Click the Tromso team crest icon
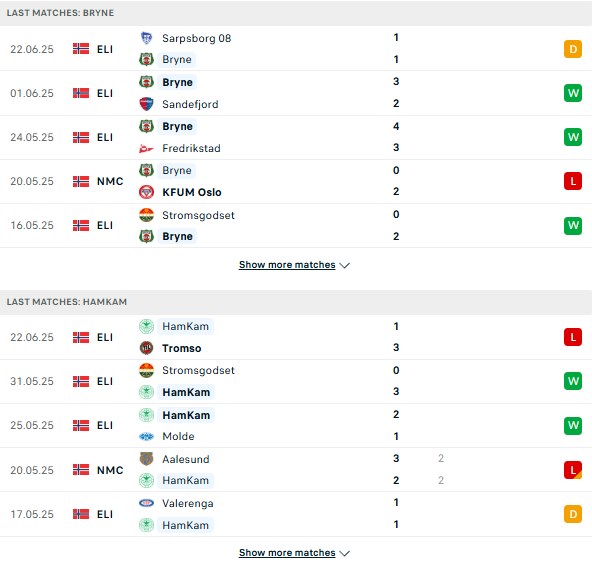 coord(146,348)
